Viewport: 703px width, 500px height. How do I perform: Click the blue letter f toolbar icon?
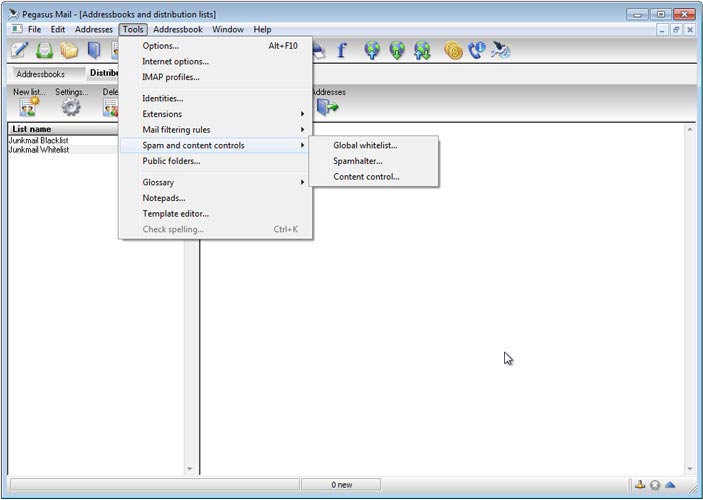pyautogui.click(x=341, y=50)
